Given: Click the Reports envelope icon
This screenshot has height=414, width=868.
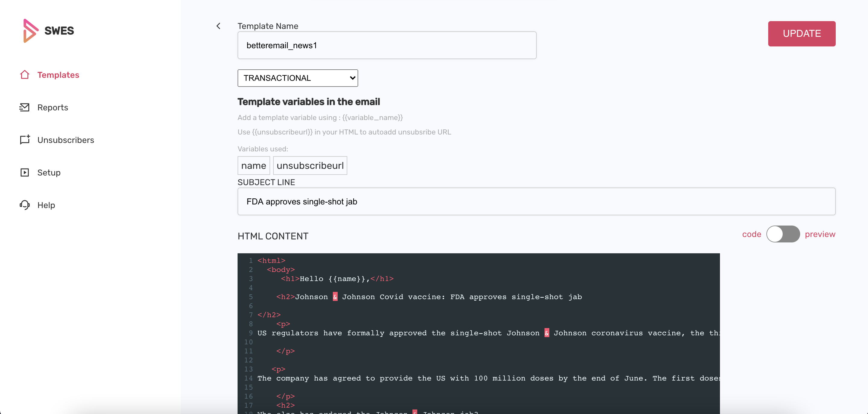Looking at the screenshot, I should tap(25, 107).
